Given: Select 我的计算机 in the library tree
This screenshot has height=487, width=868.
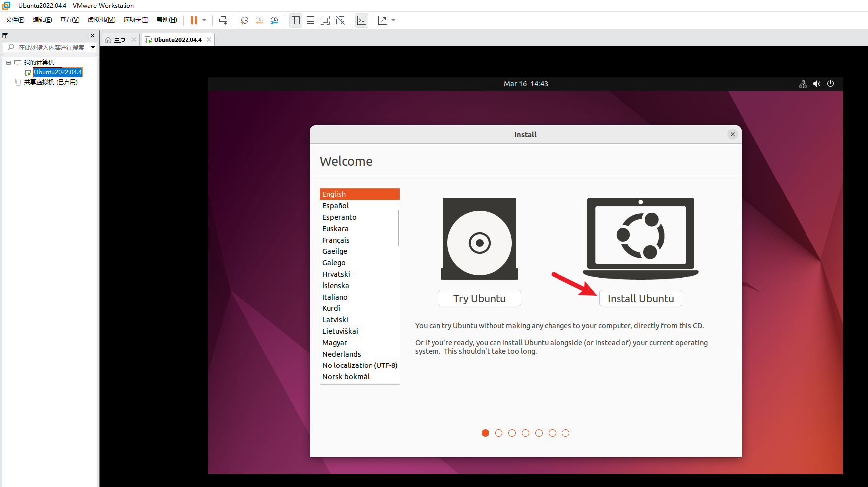Looking at the screenshot, I should (39, 62).
